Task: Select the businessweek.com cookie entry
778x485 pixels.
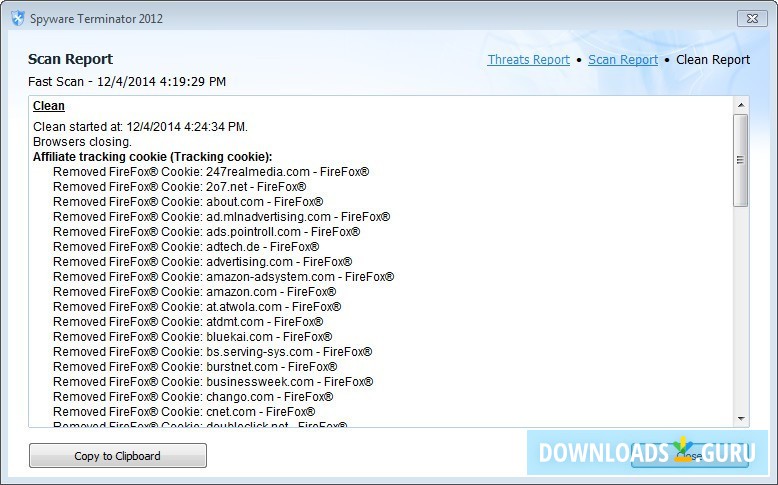Action: point(213,381)
